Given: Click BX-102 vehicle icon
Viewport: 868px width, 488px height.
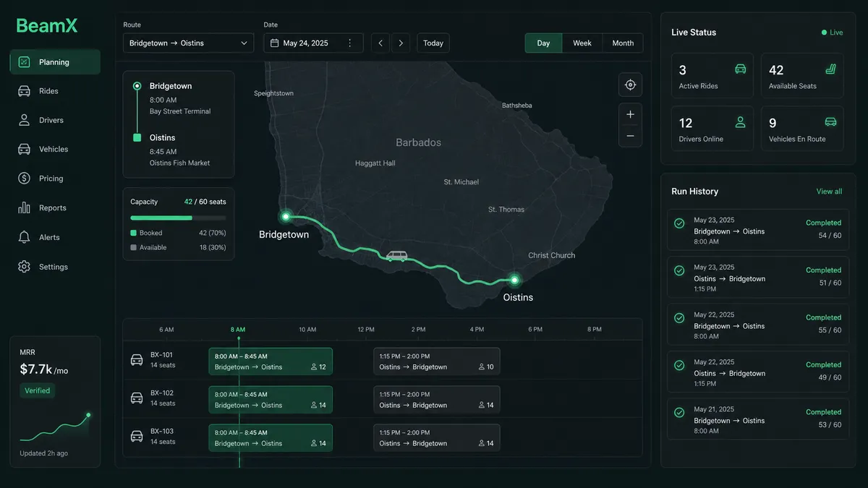Looking at the screenshot, I should click(x=136, y=398).
